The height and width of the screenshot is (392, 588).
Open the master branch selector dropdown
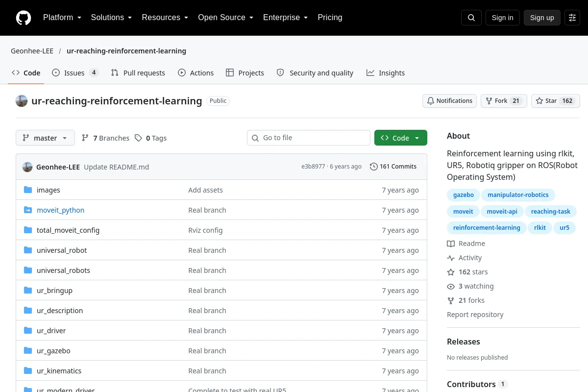point(45,138)
